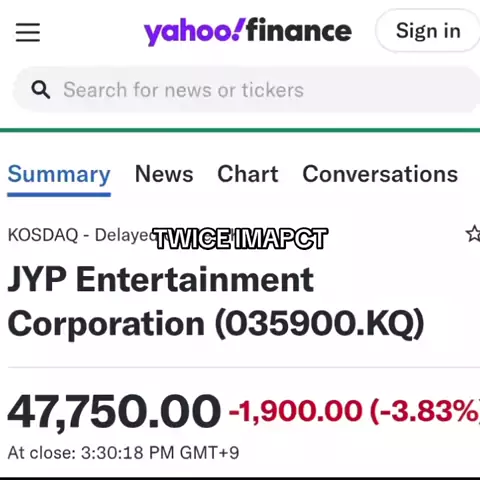
Task: Tap the magnifying glass search icon
Action: click(x=41, y=90)
